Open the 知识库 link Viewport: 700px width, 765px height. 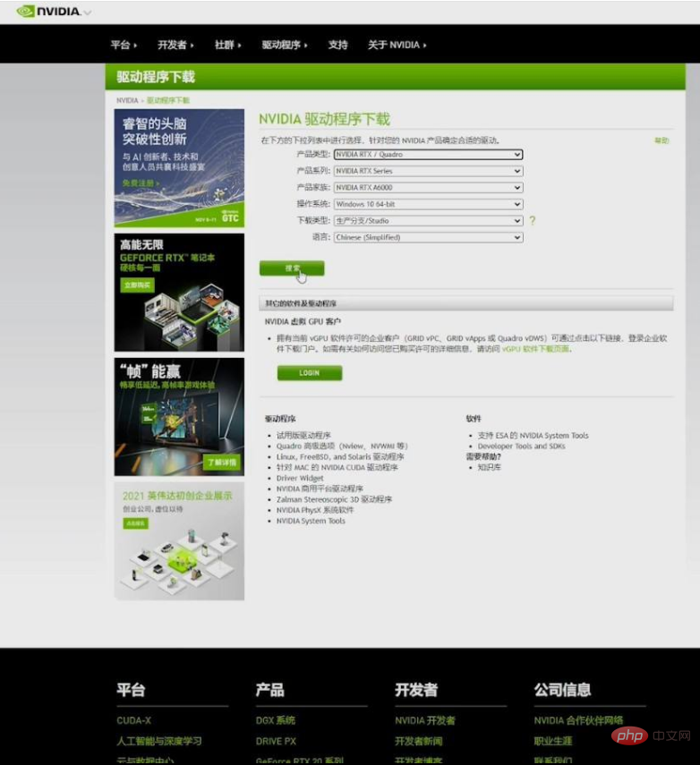[489, 467]
